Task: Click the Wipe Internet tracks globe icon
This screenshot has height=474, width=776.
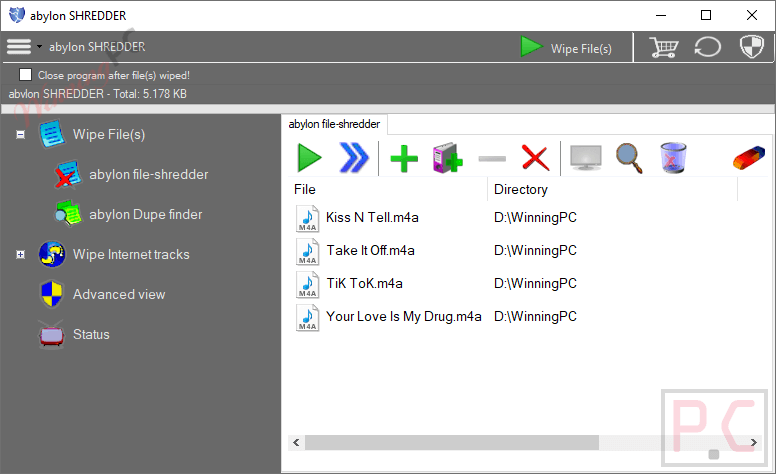Action: pyautogui.click(x=52, y=254)
